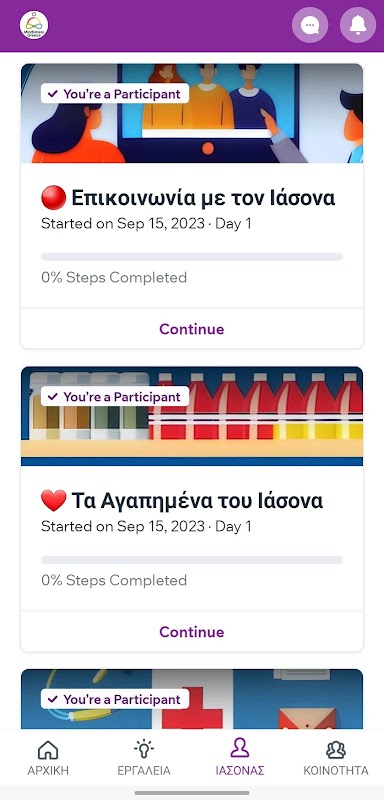Screen dimensions: 384x800
Task: Tap the participant badge on video call image
Action: [x=115, y=94]
